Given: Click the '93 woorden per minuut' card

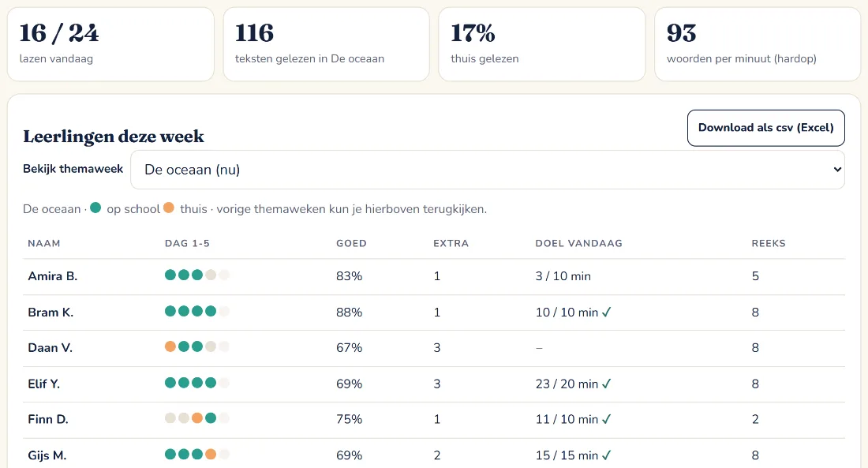Looking at the screenshot, I should pyautogui.click(x=758, y=44).
